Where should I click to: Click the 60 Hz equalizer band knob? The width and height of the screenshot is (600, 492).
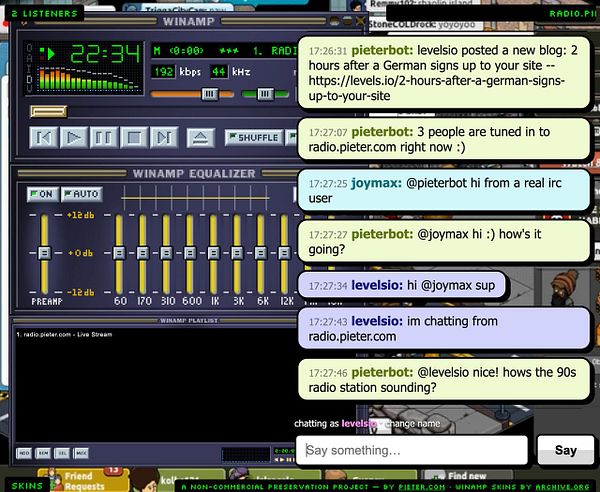(x=119, y=253)
